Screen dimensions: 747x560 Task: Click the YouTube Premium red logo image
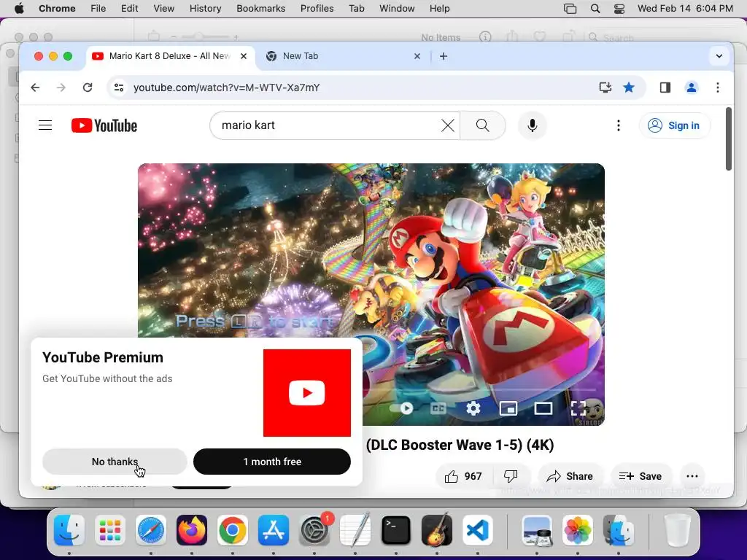[x=307, y=393]
